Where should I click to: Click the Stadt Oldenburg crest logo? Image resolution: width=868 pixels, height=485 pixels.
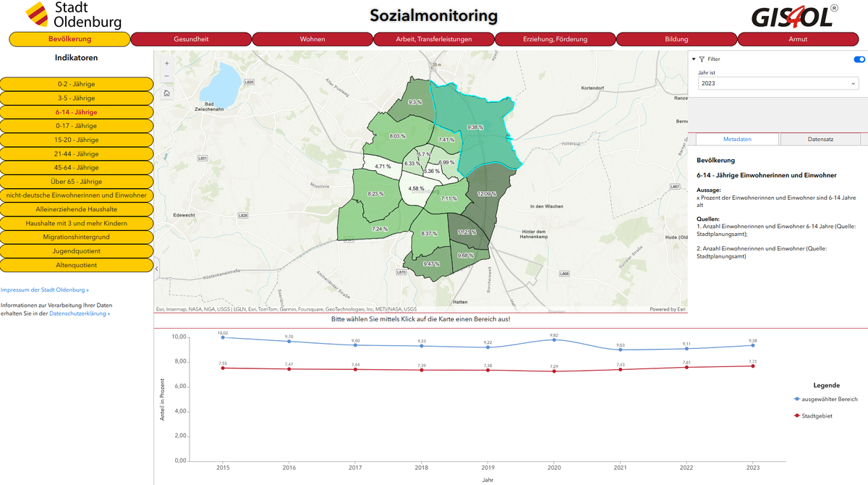pos(37,14)
